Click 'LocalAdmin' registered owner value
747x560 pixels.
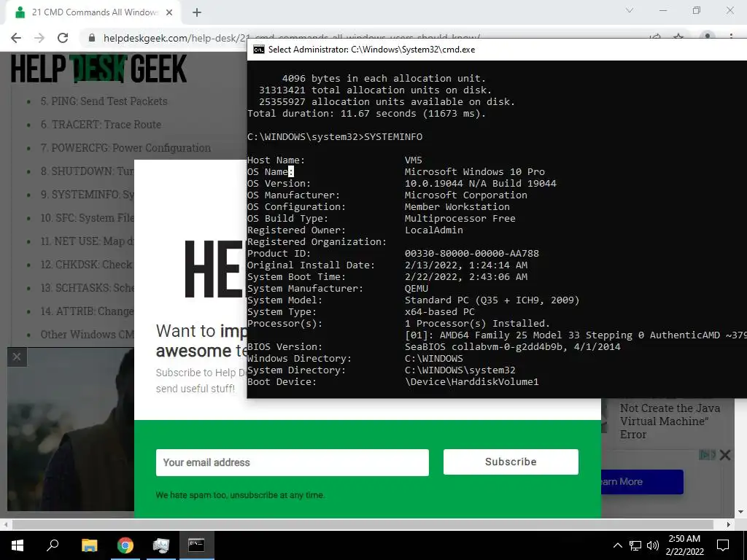[433, 230]
